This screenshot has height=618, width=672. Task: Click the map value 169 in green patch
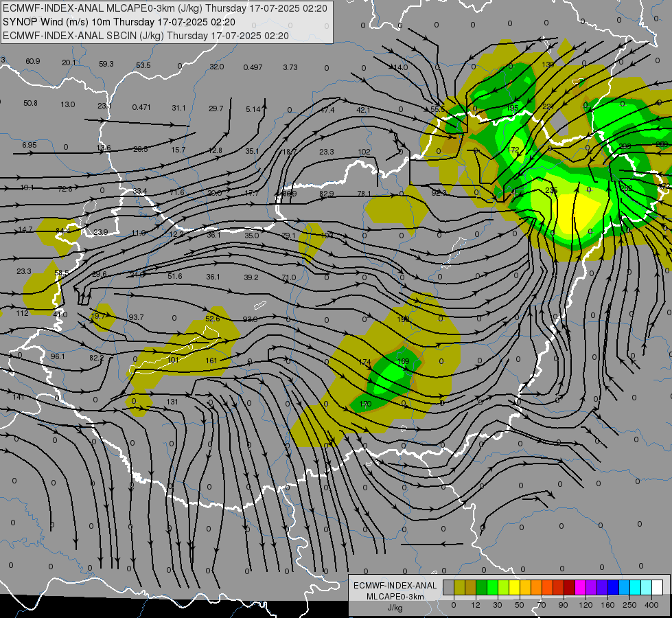[x=404, y=362]
